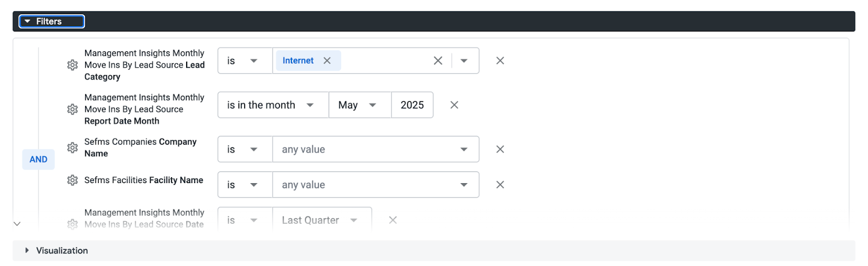Screen dimensions: 868x266
Task: Open settings gear for Report Date Month filter
Action: (x=72, y=109)
